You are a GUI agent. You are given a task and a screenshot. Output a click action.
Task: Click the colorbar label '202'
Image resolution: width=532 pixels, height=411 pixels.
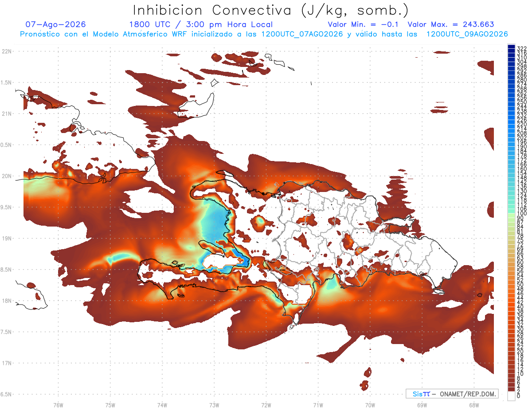(522, 137)
